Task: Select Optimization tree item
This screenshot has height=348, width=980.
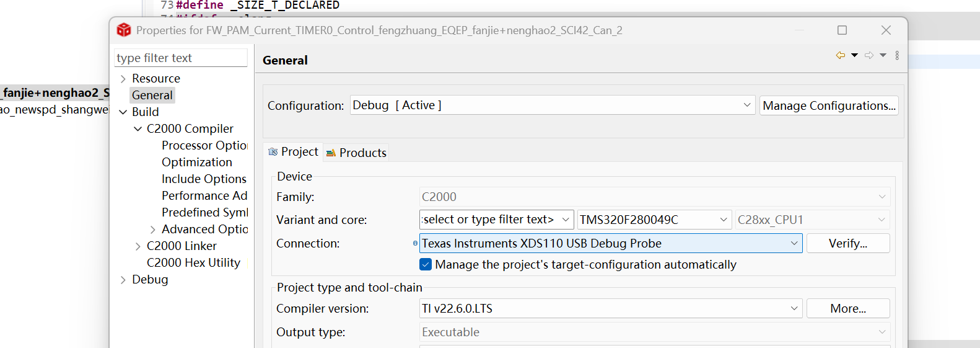Action: 197,162
